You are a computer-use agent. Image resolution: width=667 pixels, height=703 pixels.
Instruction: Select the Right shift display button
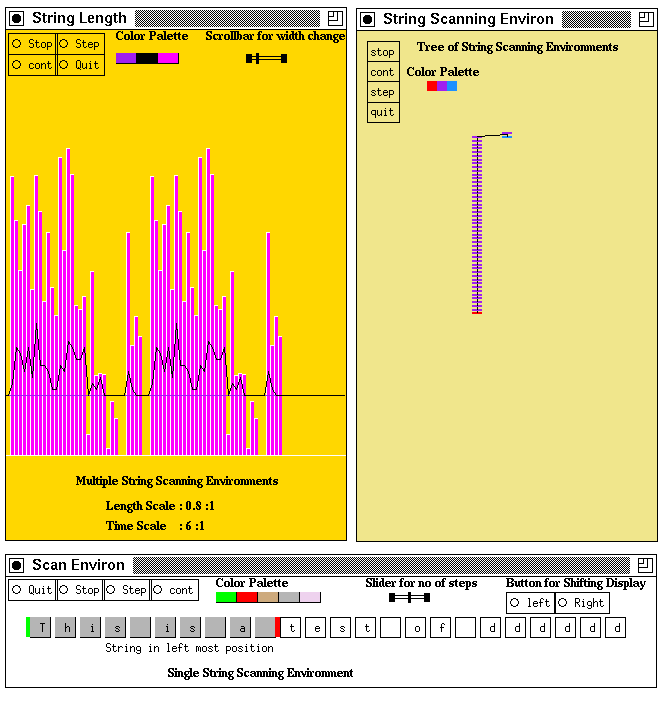[x=581, y=603]
